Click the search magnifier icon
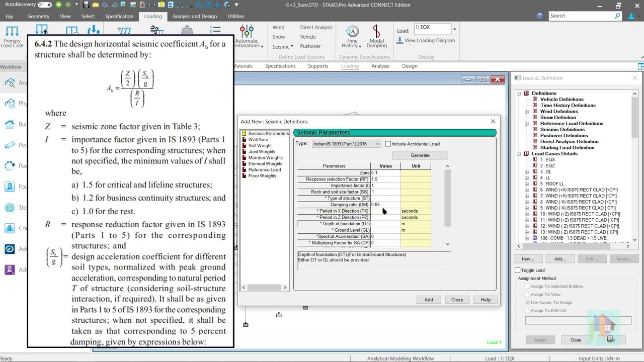This screenshot has height=362, width=644. point(617,16)
